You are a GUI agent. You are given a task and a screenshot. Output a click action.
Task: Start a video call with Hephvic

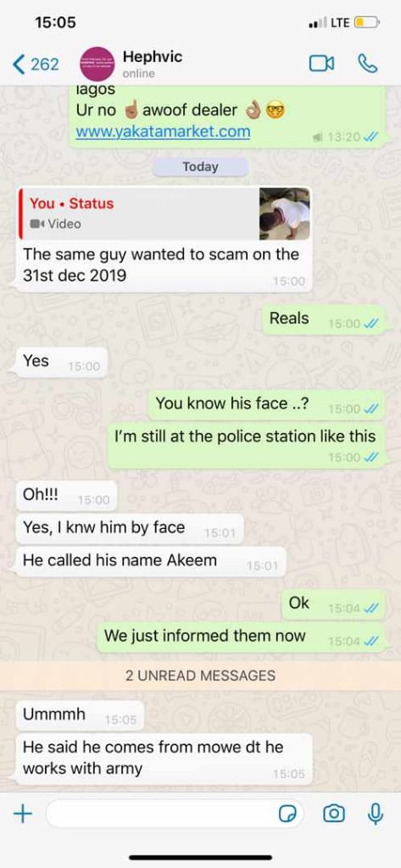[x=321, y=64]
